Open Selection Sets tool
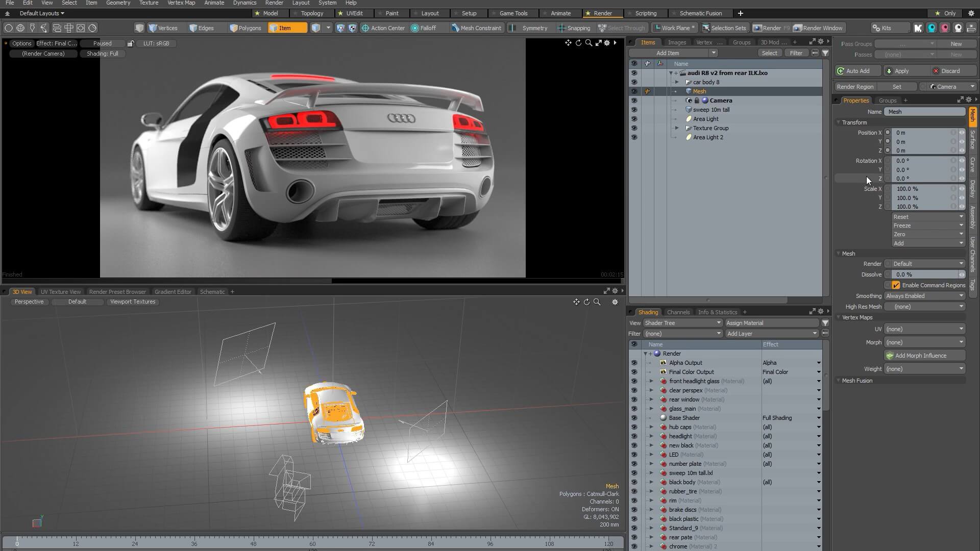The width and height of the screenshot is (980, 551). tap(724, 28)
